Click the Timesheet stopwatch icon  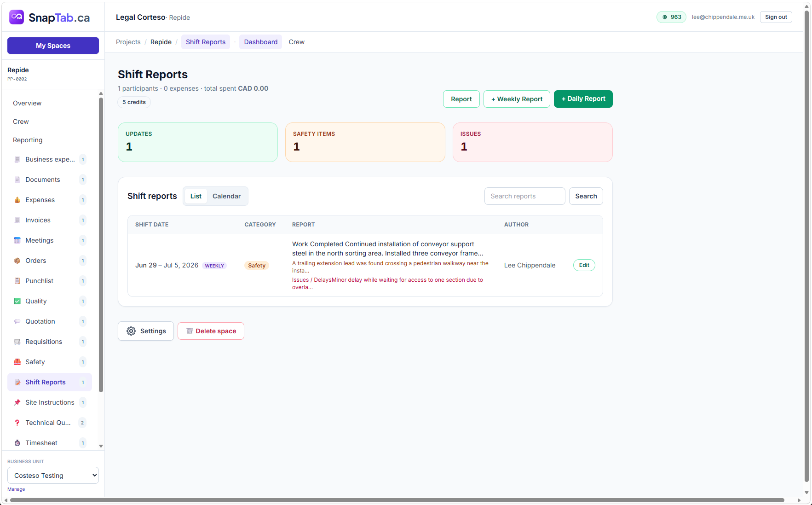(x=17, y=443)
